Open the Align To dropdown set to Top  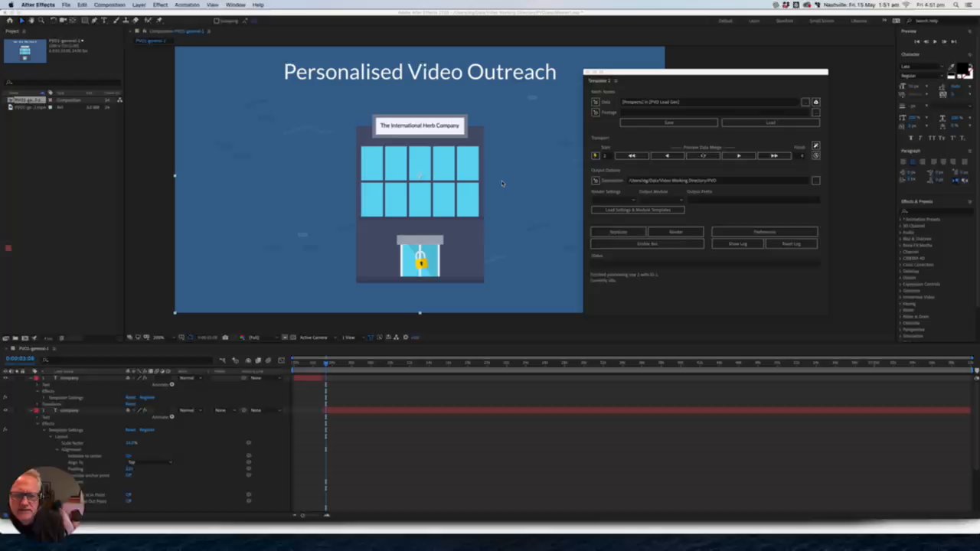[149, 462]
